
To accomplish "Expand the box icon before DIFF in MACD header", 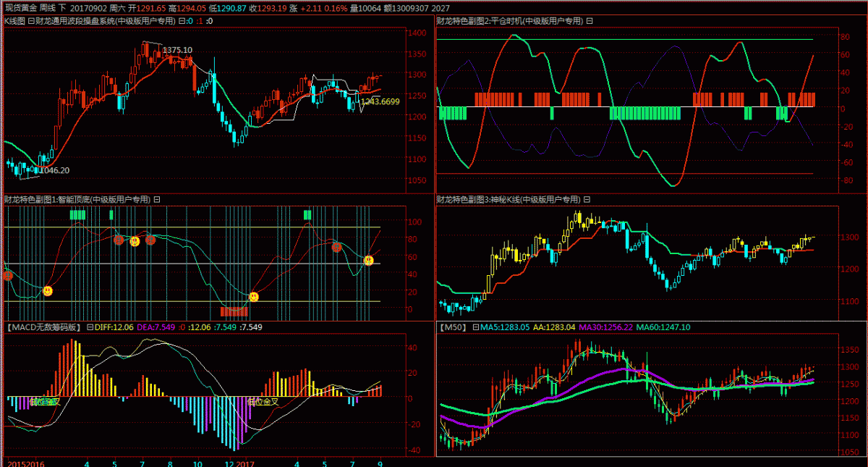I will pos(90,327).
